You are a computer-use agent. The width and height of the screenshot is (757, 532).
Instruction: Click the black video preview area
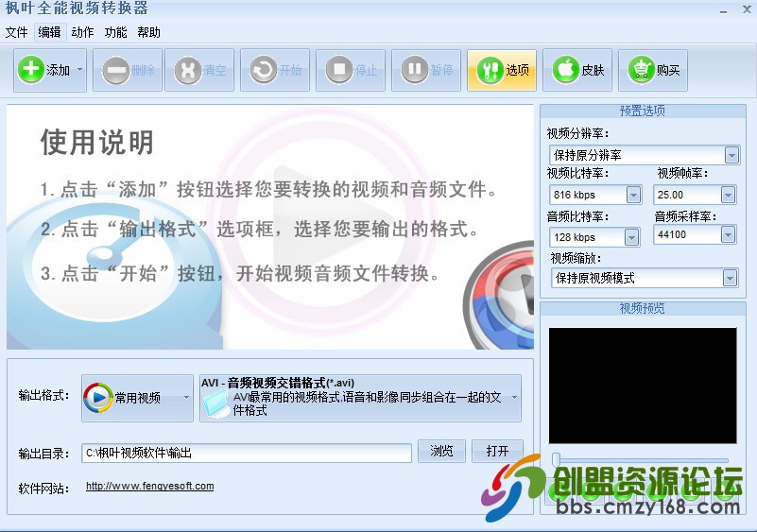coord(643,386)
